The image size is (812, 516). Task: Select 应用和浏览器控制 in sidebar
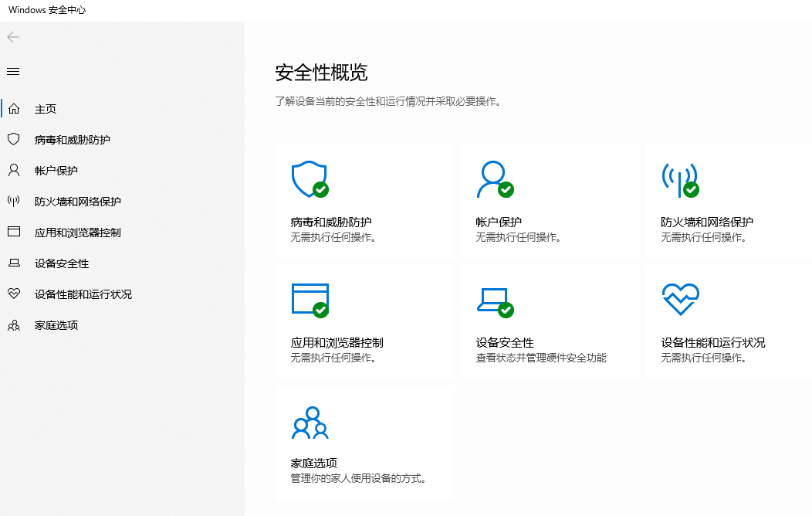click(78, 233)
